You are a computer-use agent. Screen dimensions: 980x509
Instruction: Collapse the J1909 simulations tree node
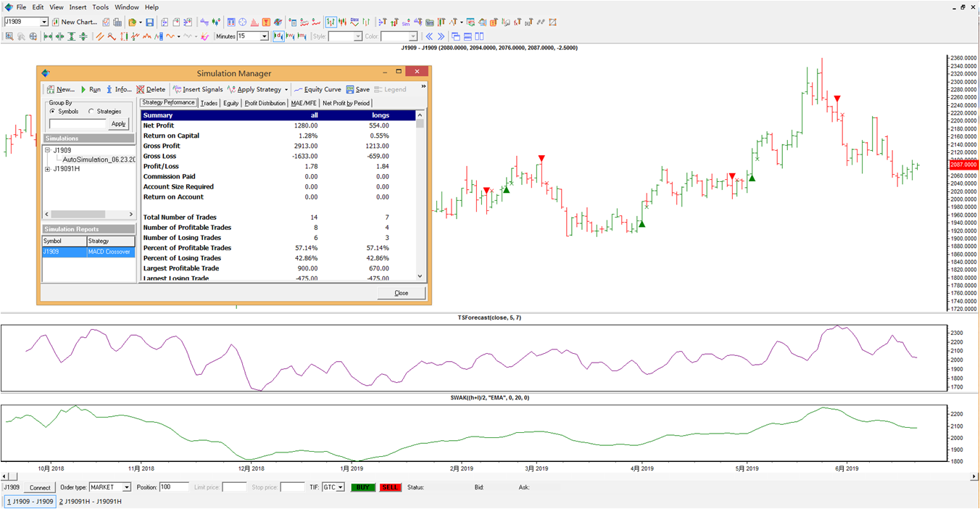48,150
